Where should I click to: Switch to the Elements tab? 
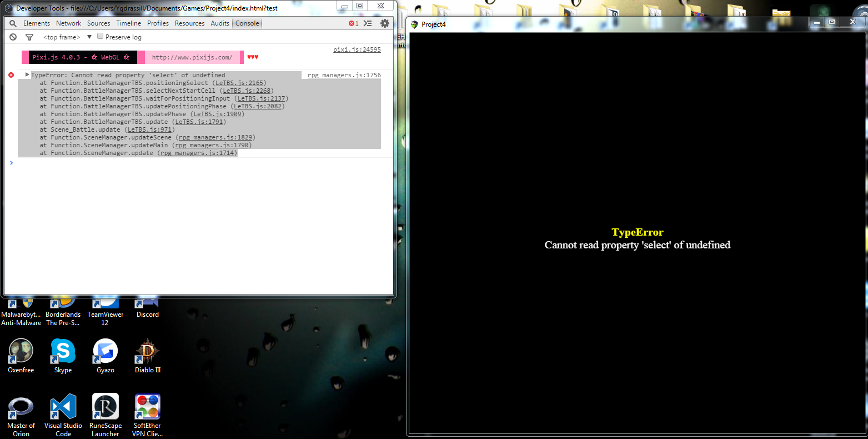click(37, 23)
